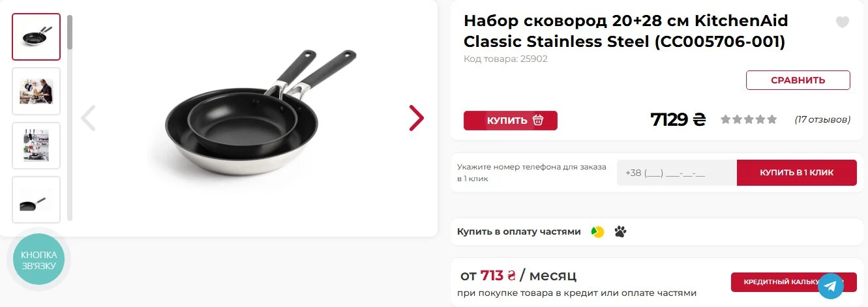Rate product with first star
This screenshot has height=307, width=868.
pyautogui.click(x=725, y=119)
